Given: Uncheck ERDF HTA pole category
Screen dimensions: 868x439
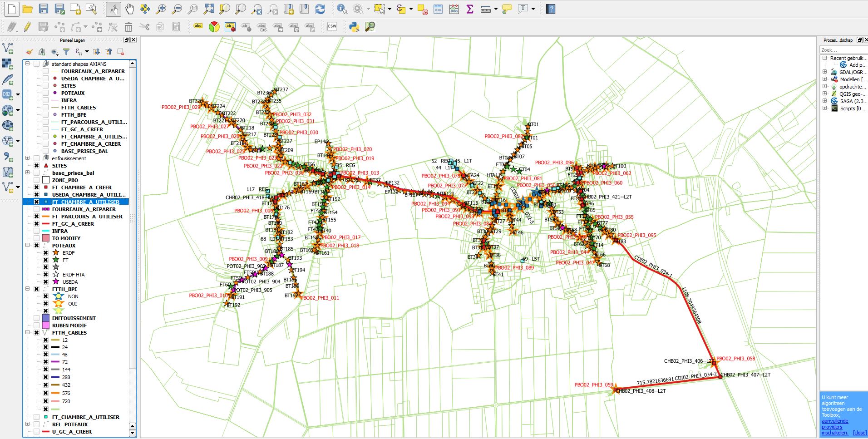Looking at the screenshot, I should [45, 275].
